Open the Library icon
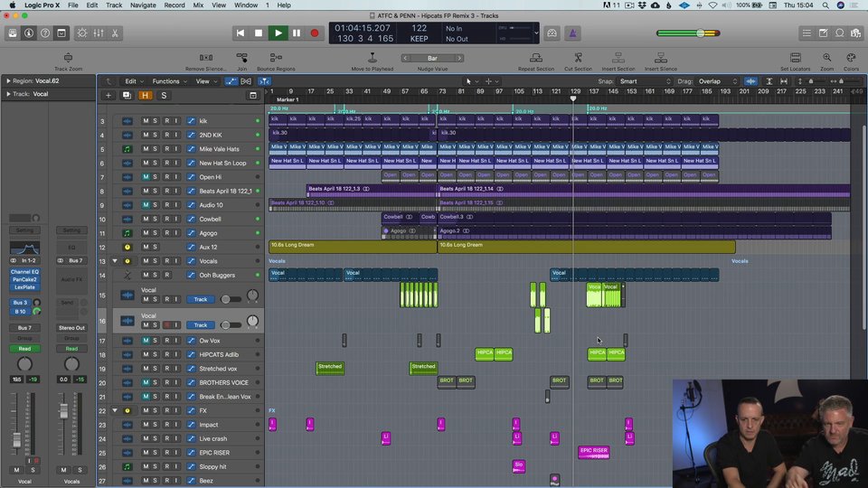This screenshot has width=868, height=488. click(13, 33)
